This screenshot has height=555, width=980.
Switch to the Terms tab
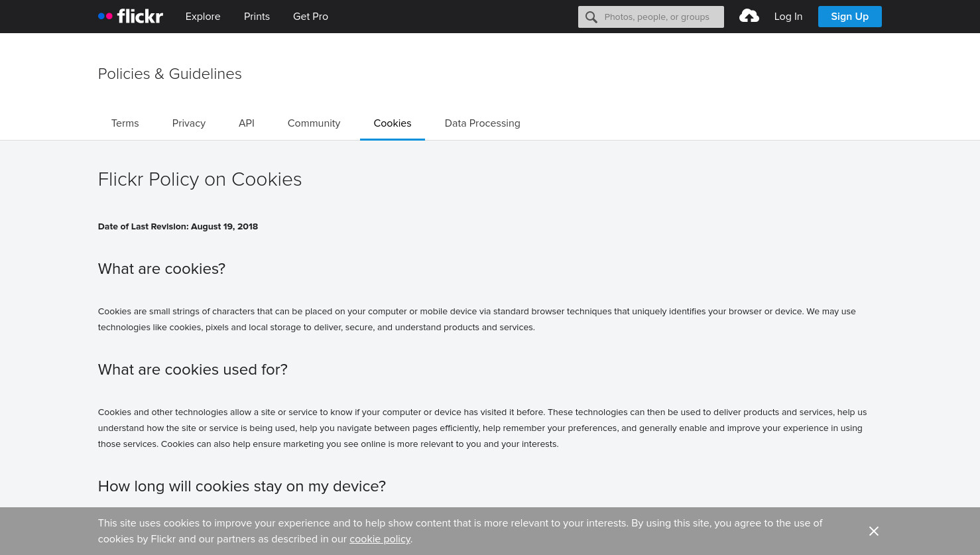[125, 123]
